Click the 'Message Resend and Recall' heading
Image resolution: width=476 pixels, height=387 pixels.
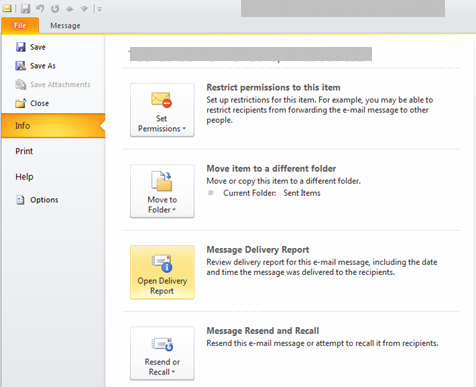263,331
